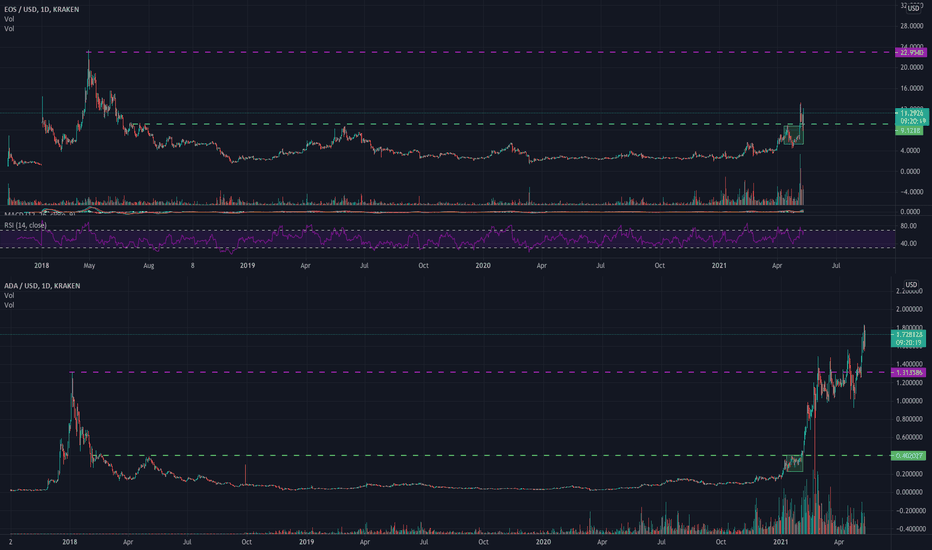The width and height of the screenshot is (932, 550).
Task: Click the 1.000000 value on the ADA price axis
Action: point(909,401)
